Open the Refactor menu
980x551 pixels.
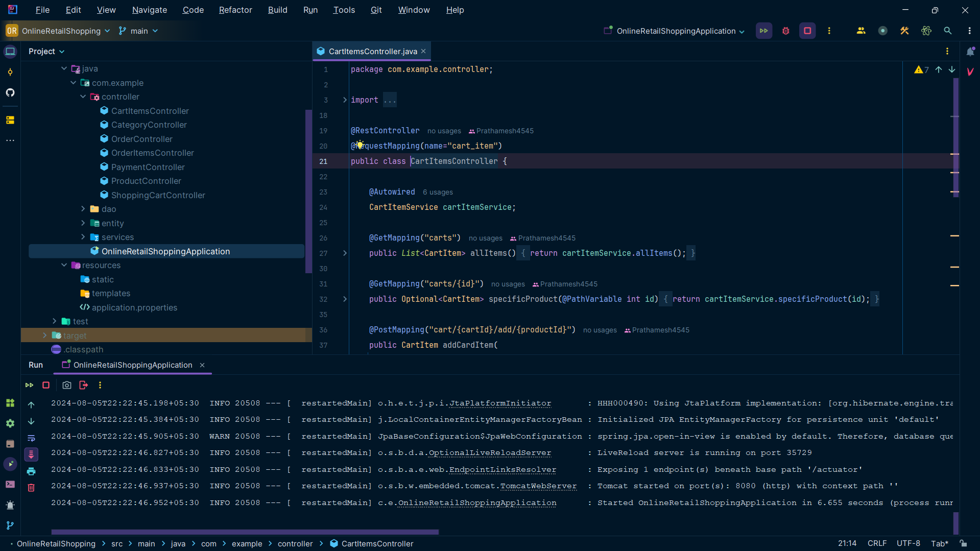click(235, 10)
